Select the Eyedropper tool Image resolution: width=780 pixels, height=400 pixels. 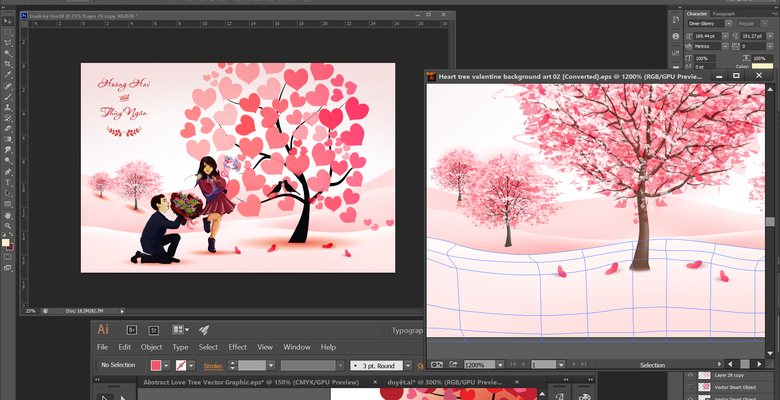8,75
